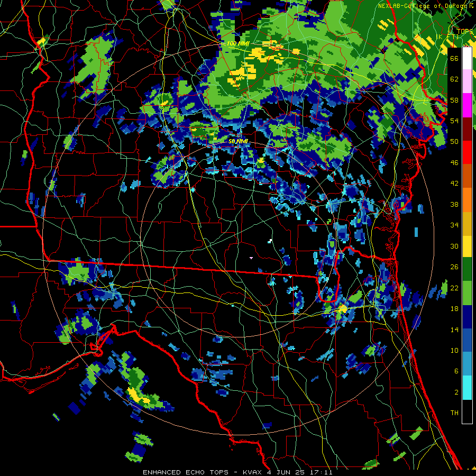Select the white legend color segment
Image resolution: width=476 pixels, height=476 pixels.
click(467, 58)
